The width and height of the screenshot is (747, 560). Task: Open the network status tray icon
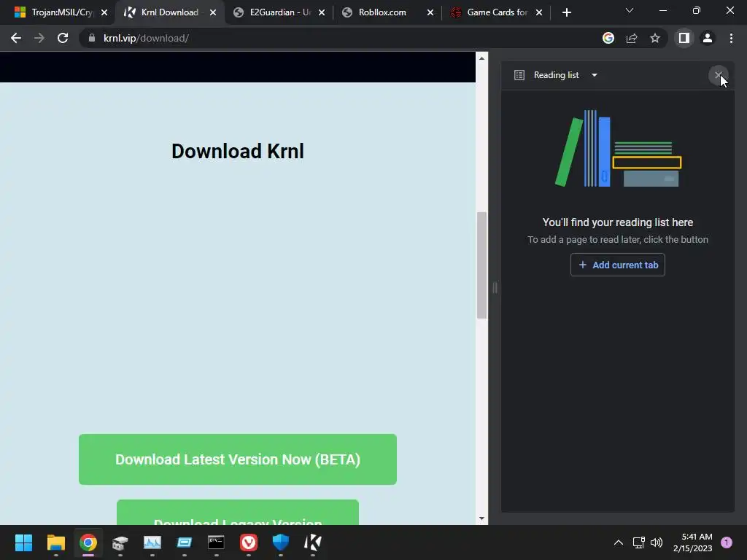coord(638,542)
